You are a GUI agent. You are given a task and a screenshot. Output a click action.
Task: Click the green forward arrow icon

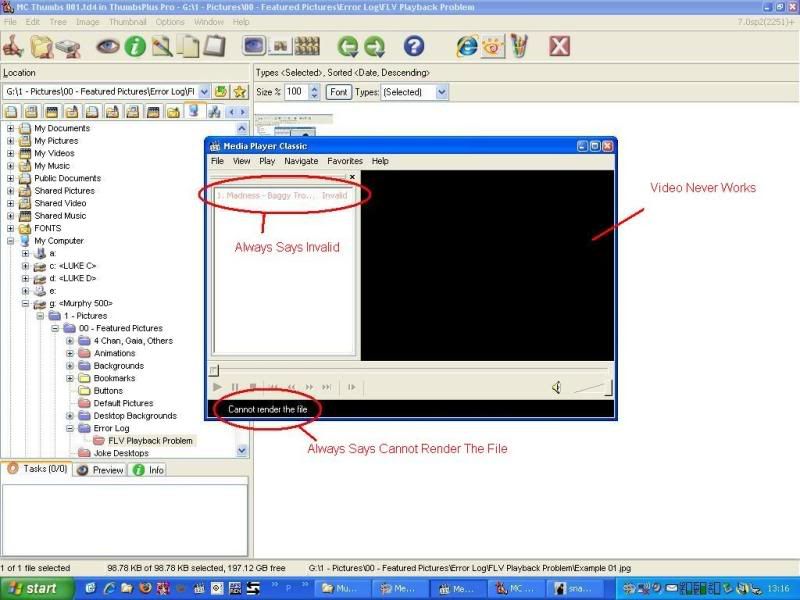[375, 47]
